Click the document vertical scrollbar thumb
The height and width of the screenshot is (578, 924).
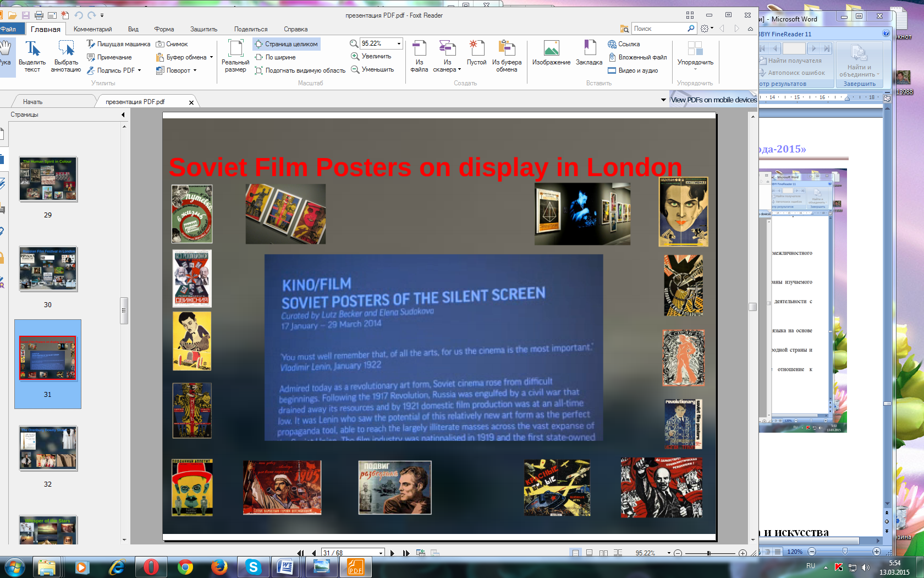pos(752,307)
